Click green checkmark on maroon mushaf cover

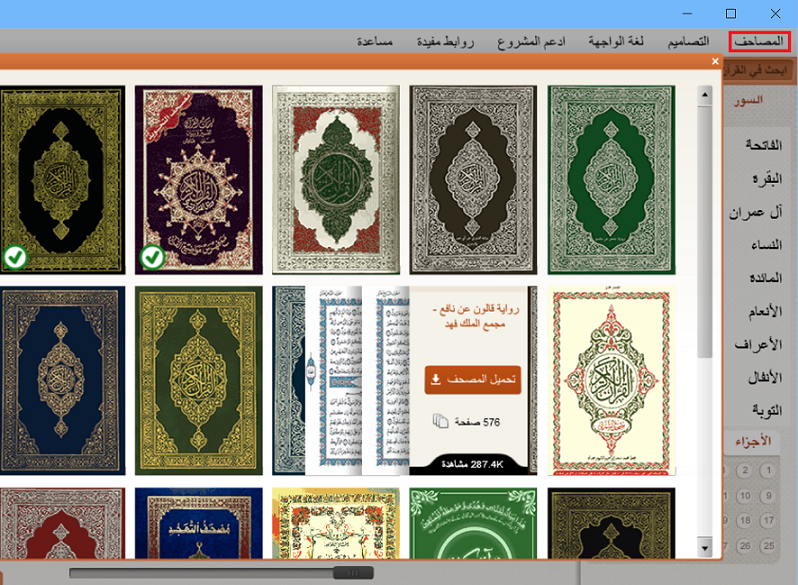(x=152, y=257)
